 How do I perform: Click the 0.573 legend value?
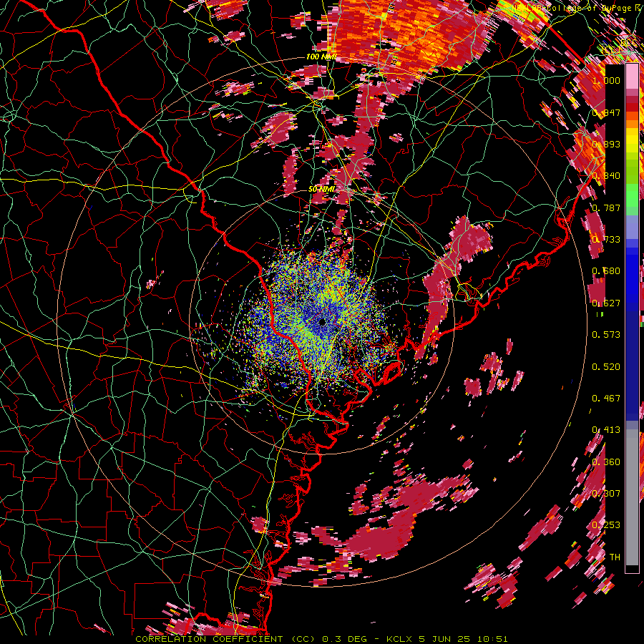pos(606,334)
